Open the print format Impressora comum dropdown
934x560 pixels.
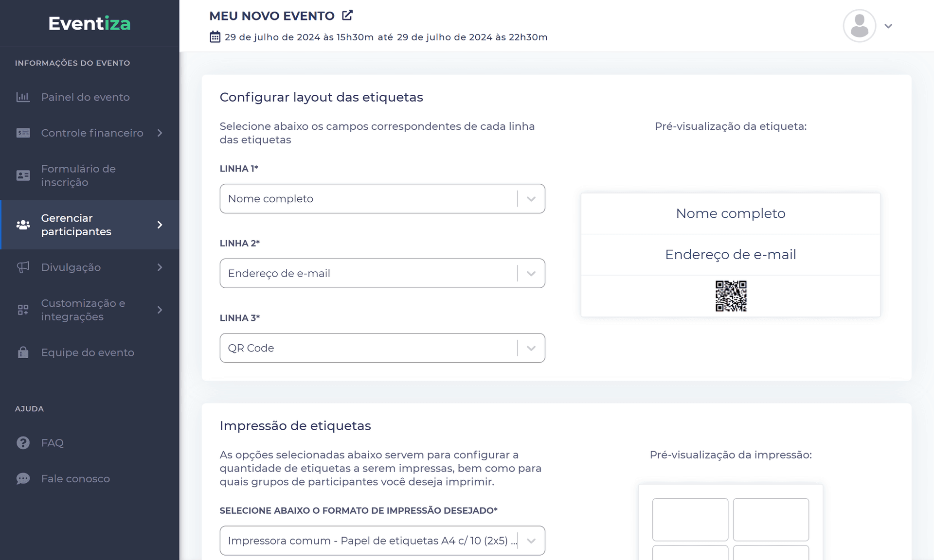click(382, 541)
